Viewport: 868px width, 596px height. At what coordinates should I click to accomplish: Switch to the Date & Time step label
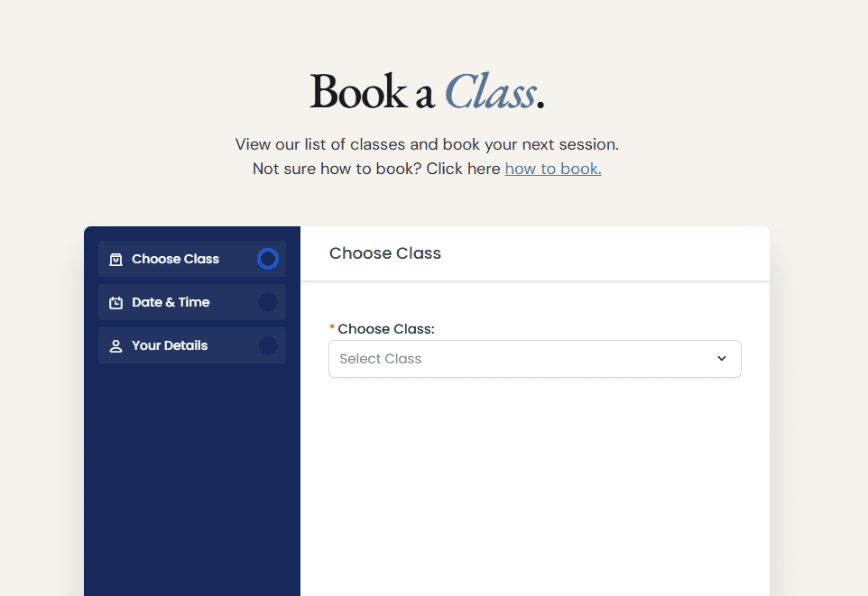[171, 303]
